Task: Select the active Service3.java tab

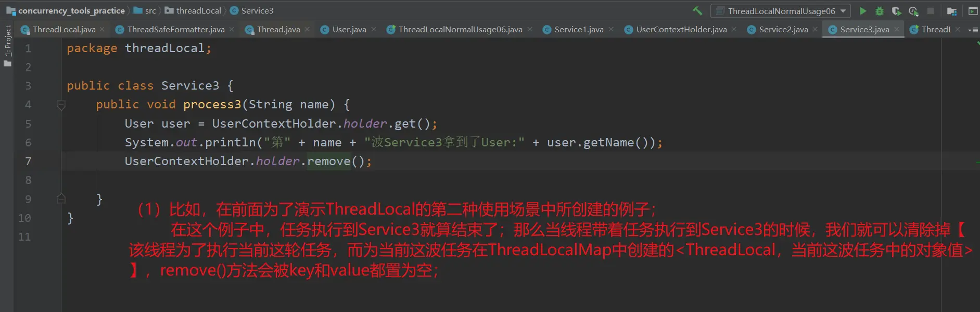Action: click(x=864, y=30)
